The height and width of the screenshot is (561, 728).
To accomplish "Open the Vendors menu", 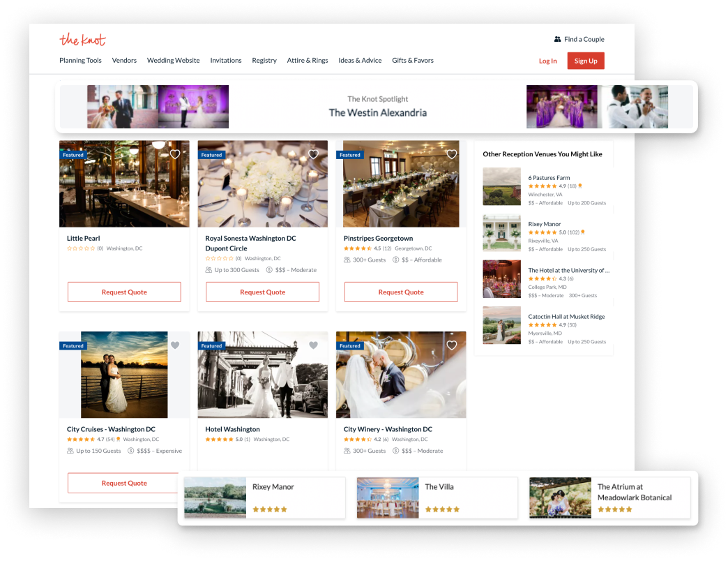I will tap(124, 61).
